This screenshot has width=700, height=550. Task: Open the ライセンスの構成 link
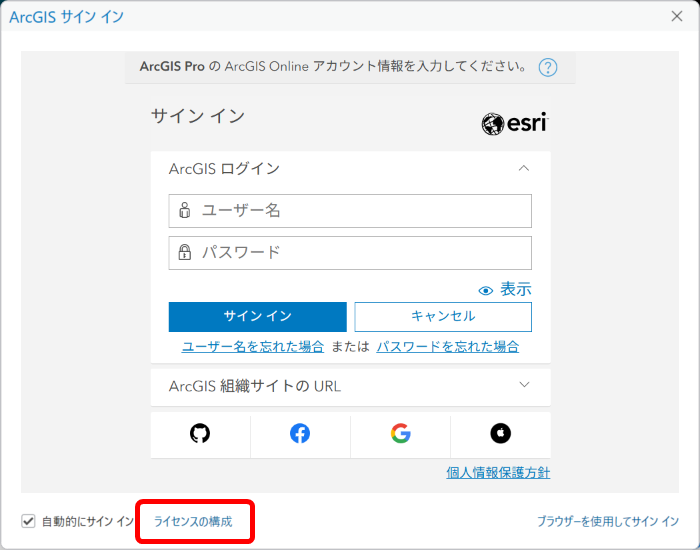coord(192,522)
